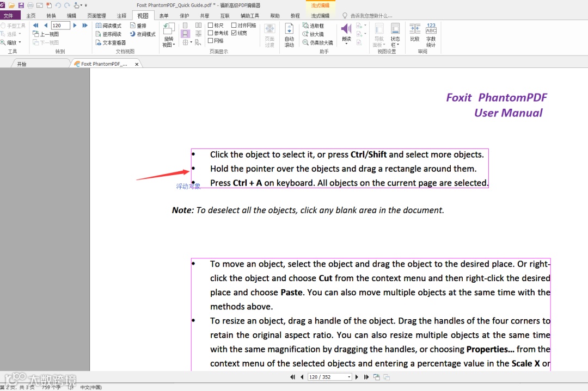Image resolution: width=588 pixels, height=391 pixels.
Task: Open the 120 / 352 page combo dropdown
Action: pyautogui.click(x=349, y=377)
